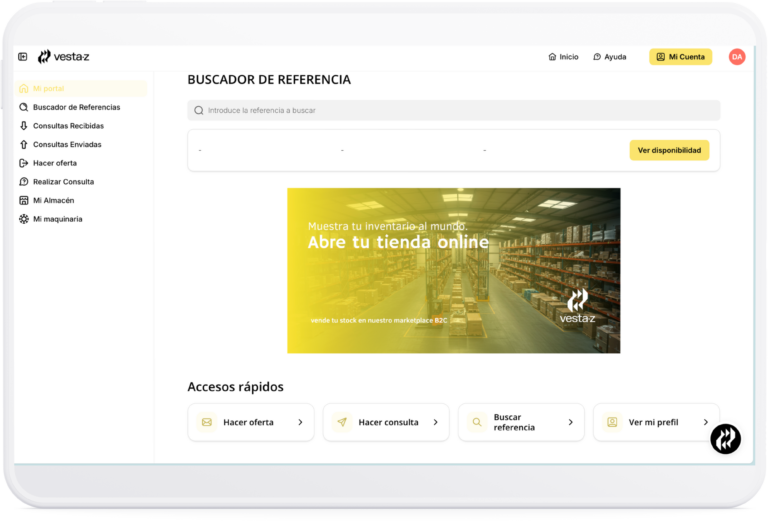Click the Abre tu tienda online banner
This screenshot has height=521, width=768.
pyautogui.click(x=453, y=270)
